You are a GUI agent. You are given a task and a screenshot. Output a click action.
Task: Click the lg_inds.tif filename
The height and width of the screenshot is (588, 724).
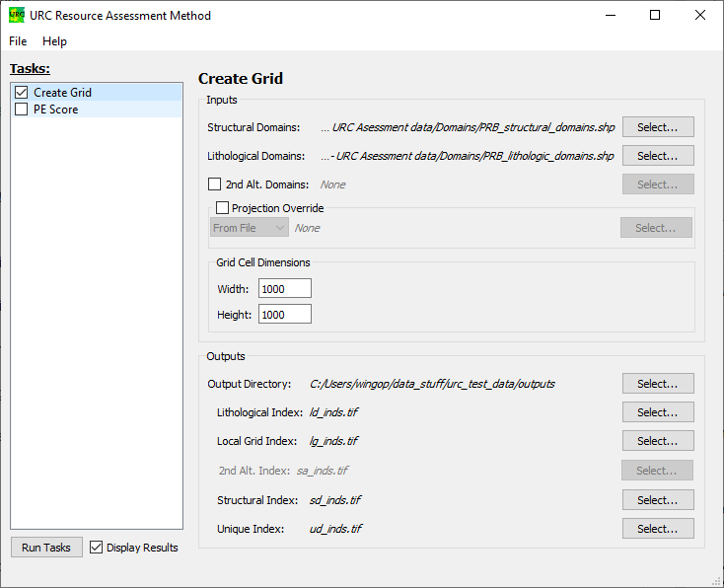(333, 441)
